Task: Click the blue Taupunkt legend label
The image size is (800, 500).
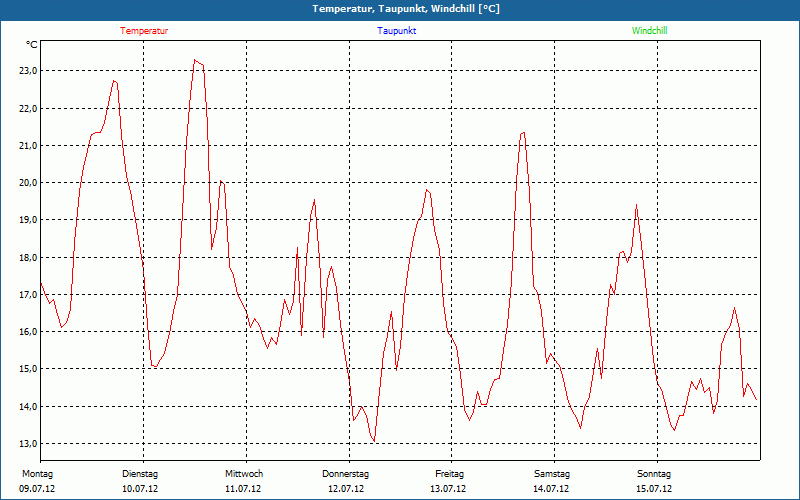Action: (396, 31)
